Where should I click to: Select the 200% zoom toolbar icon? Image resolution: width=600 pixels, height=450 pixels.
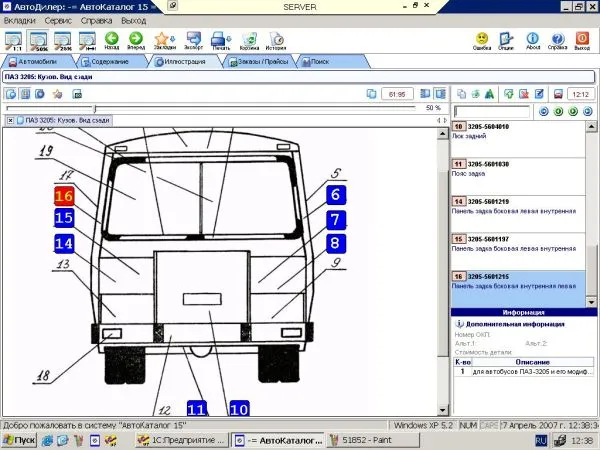click(x=63, y=41)
